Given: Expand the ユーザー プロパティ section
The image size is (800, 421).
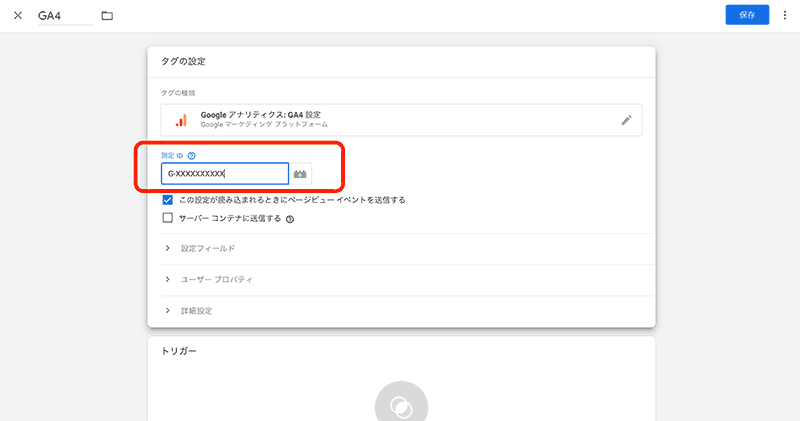Looking at the screenshot, I should (408, 280).
